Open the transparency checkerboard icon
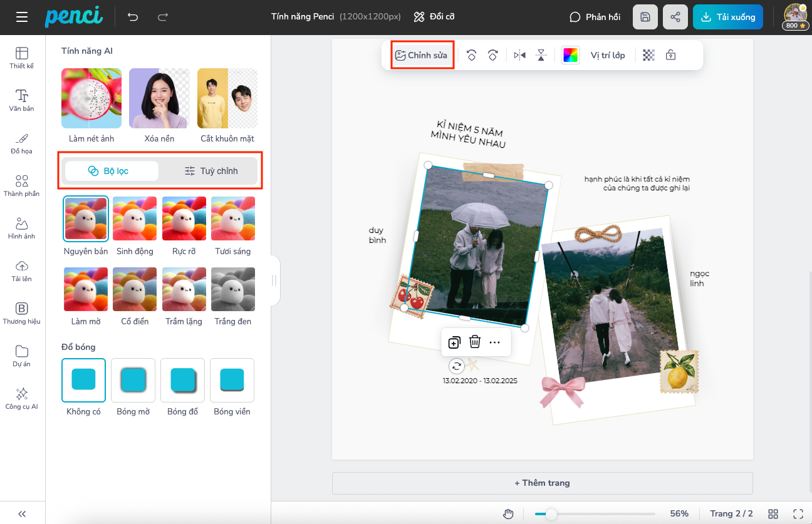 pyautogui.click(x=649, y=55)
